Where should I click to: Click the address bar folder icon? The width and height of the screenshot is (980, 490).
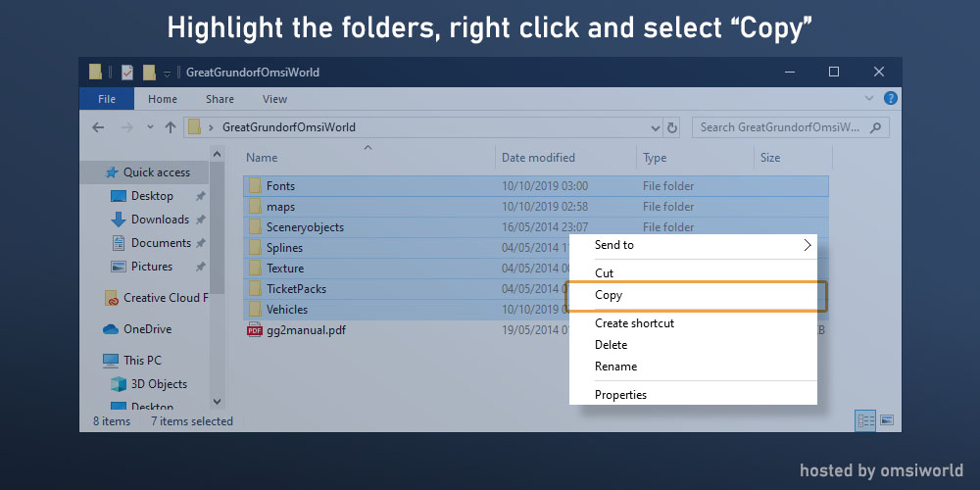(x=194, y=127)
